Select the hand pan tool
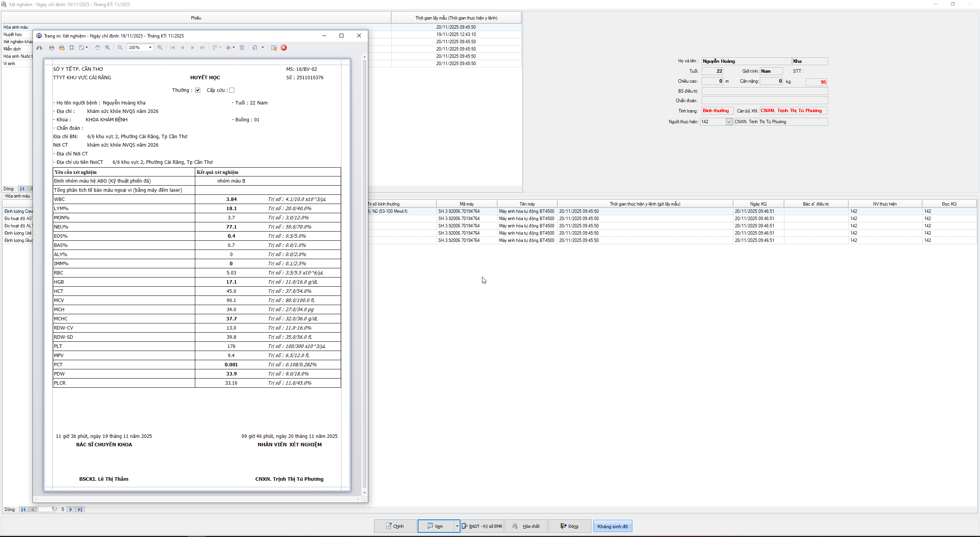The height and width of the screenshot is (537, 980). pos(97,47)
